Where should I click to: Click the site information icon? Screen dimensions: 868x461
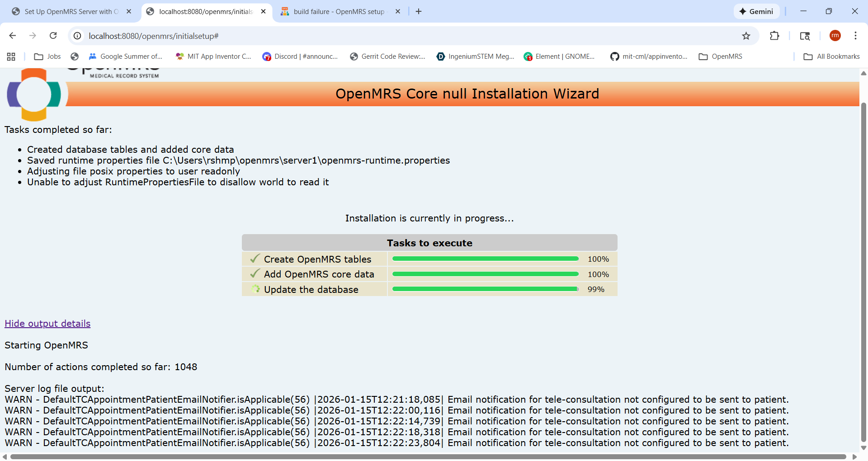point(78,36)
